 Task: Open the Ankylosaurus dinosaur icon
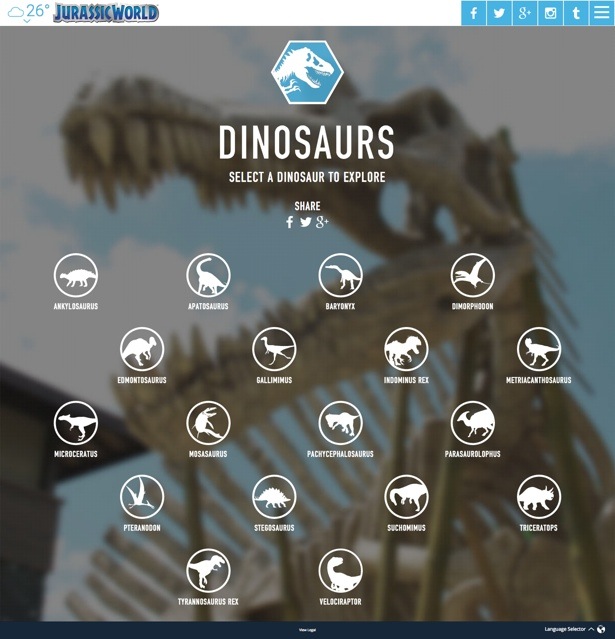[x=76, y=275]
